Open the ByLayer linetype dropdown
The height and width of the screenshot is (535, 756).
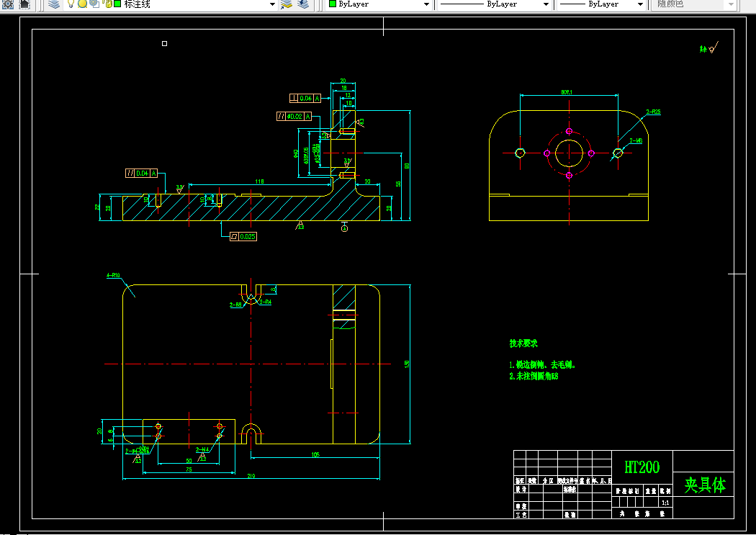546,4
